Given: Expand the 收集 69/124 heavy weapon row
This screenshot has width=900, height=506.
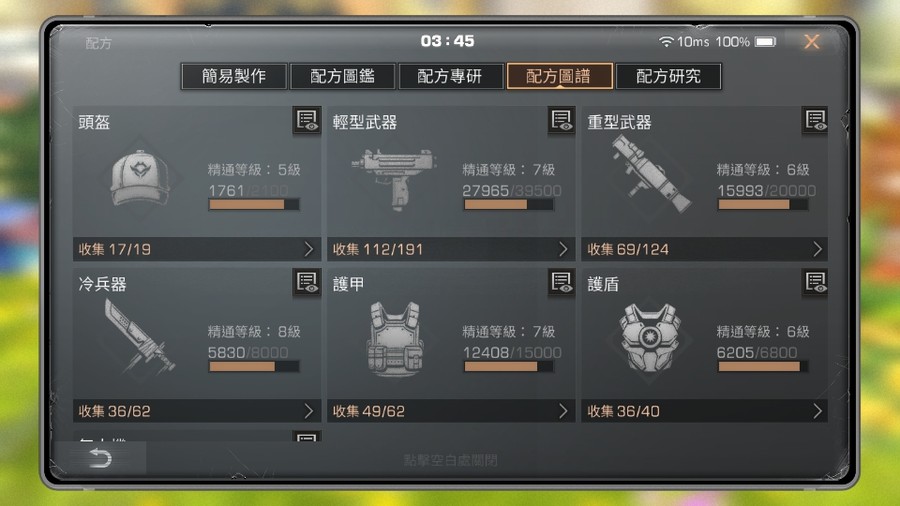Looking at the screenshot, I should pos(705,249).
